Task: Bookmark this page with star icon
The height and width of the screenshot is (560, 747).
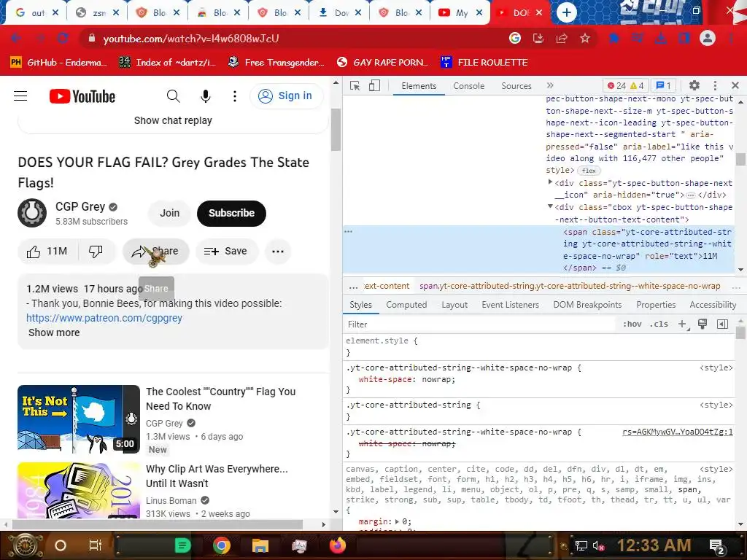Action: (x=585, y=38)
